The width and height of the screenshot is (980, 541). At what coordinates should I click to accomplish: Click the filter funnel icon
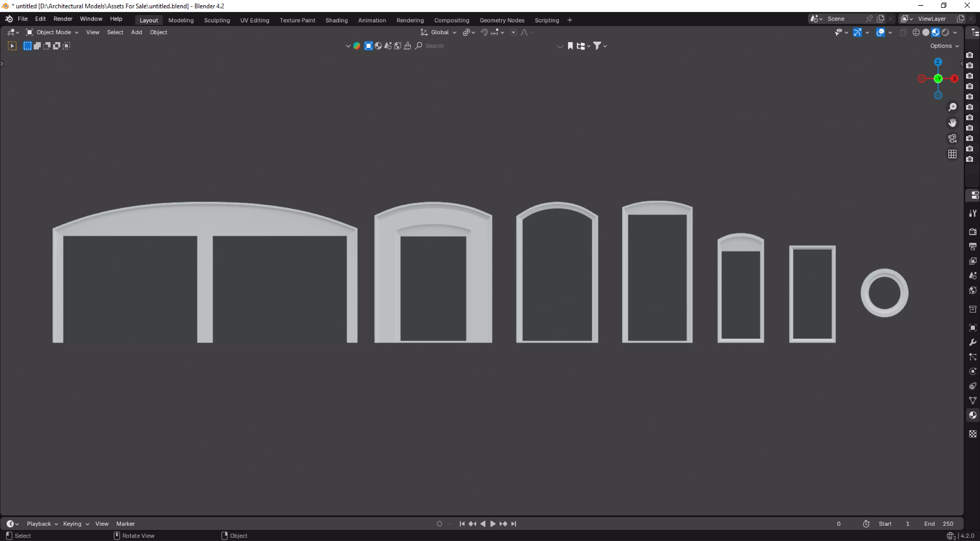[597, 46]
